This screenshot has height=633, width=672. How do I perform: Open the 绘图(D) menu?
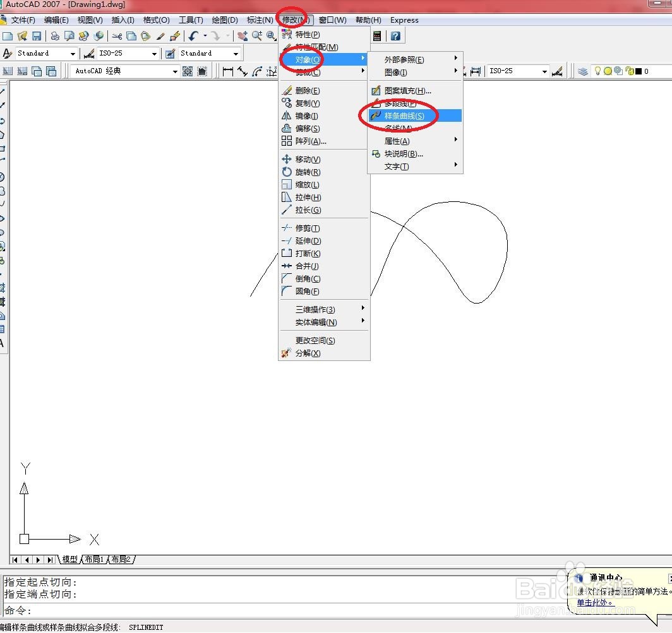click(x=225, y=20)
